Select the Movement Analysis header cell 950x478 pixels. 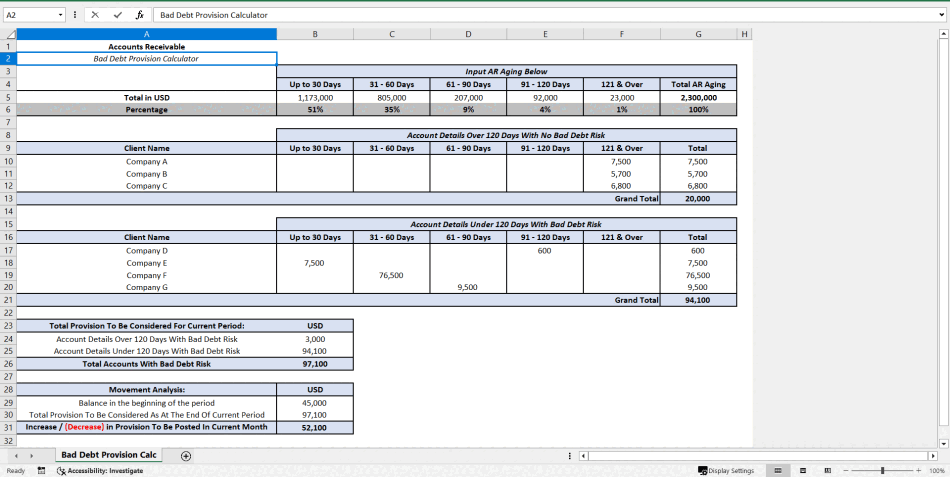coord(147,390)
